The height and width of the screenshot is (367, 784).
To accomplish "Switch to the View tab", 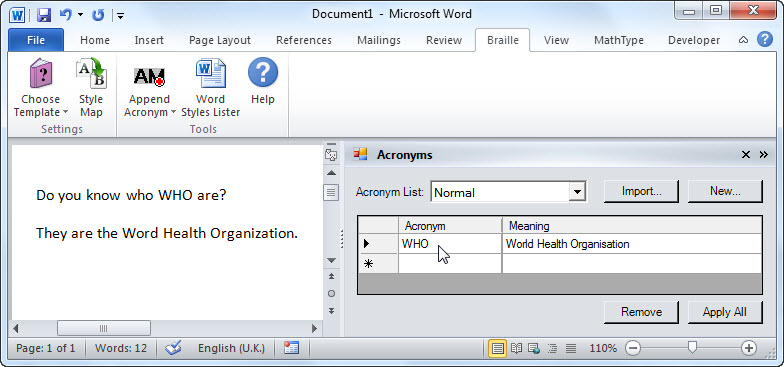I will (556, 40).
